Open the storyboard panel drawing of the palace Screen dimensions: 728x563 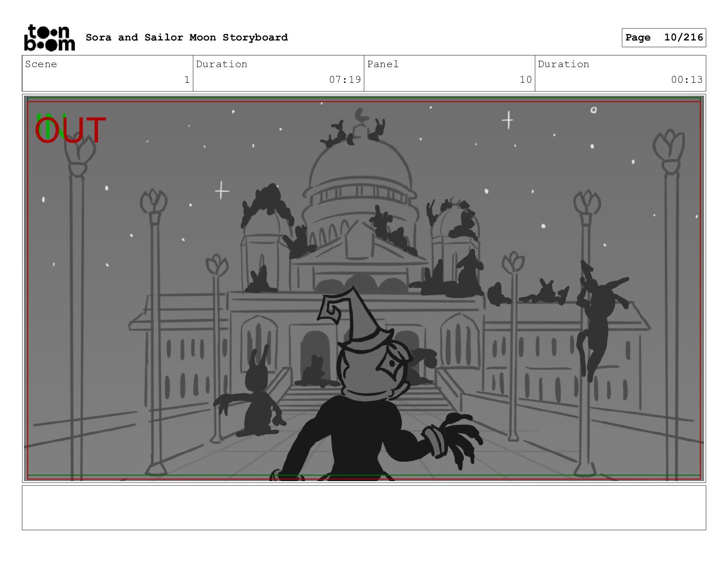coord(364,288)
